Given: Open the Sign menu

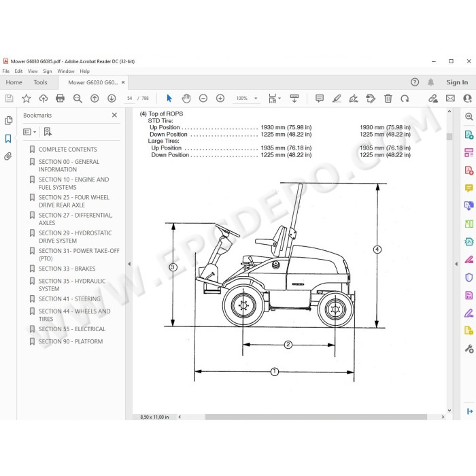Looking at the screenshot, I should click(x=48, y=71).
